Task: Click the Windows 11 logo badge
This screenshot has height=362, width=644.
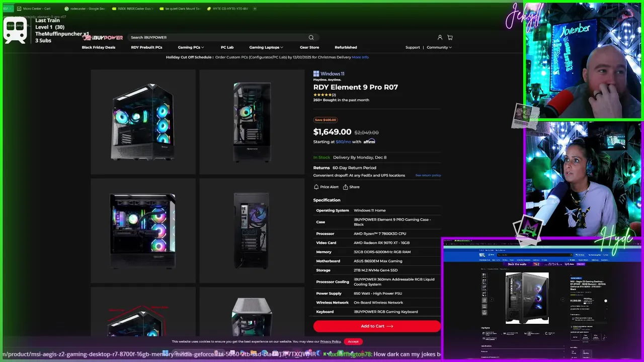Action: coord(329,73)
